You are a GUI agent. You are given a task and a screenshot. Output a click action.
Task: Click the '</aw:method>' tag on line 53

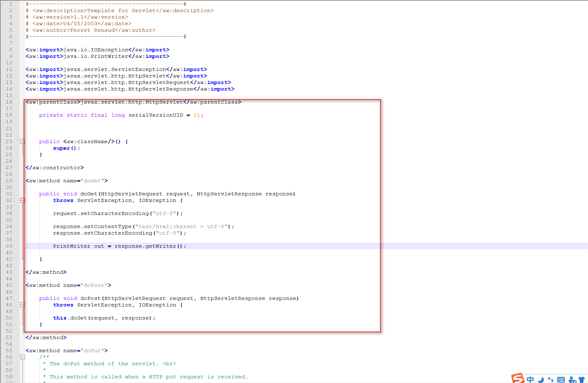point(46,338)
